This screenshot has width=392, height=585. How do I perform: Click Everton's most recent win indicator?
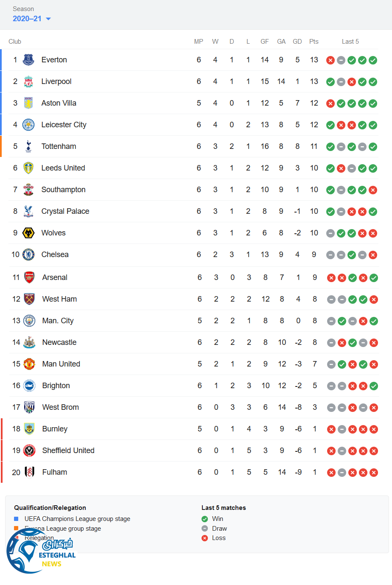373,60
